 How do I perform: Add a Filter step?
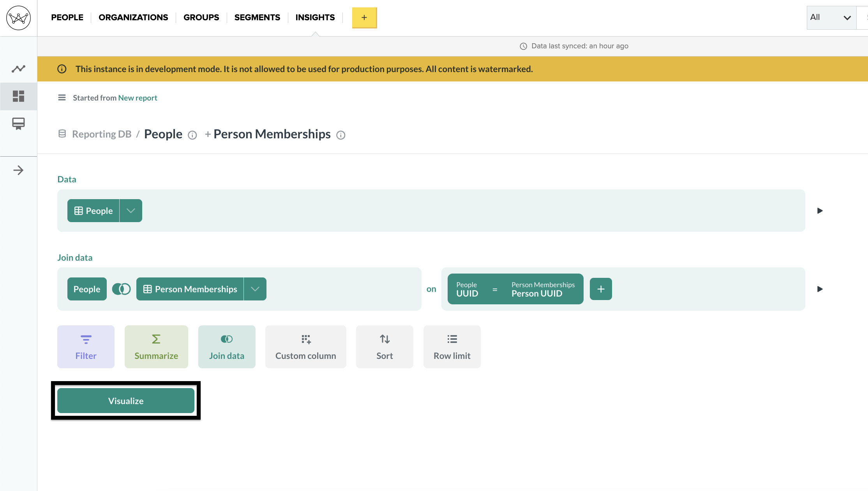coord(86,347)
